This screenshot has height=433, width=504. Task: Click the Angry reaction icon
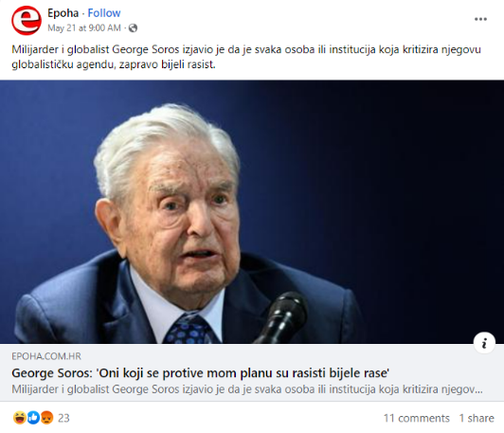tap(47, 418)
